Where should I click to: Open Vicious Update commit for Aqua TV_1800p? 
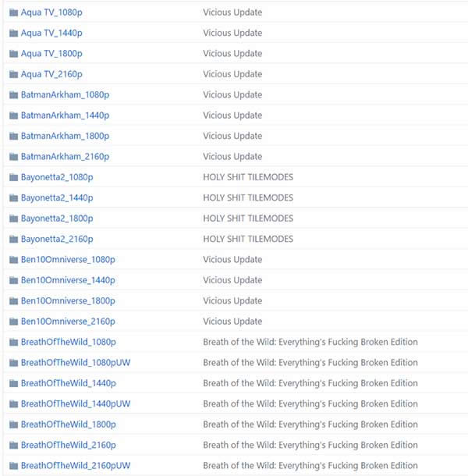coord(232,54)
